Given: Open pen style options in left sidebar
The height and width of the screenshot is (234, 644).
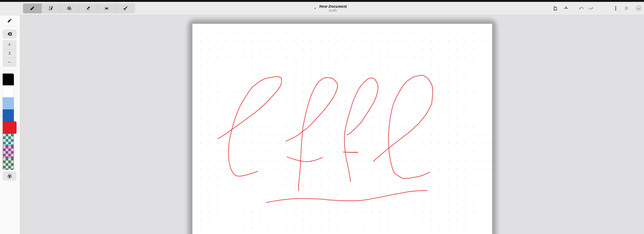Looking at the screenshot, I should point(10,21).
